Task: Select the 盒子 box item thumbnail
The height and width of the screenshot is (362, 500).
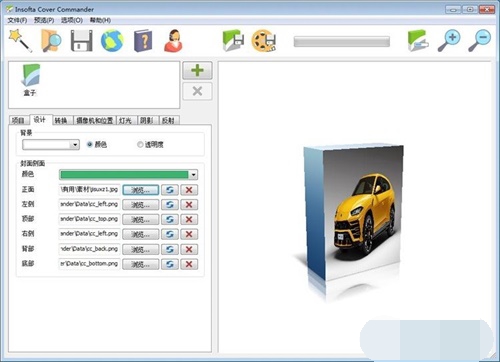Action: [x=30, y=80]
